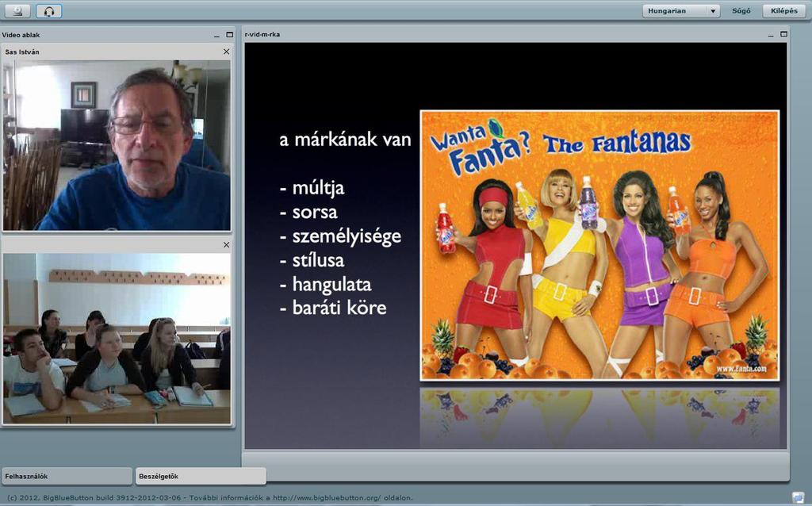
Task: Click the classroom students webcam video
Action: click(x=117, y=338)
